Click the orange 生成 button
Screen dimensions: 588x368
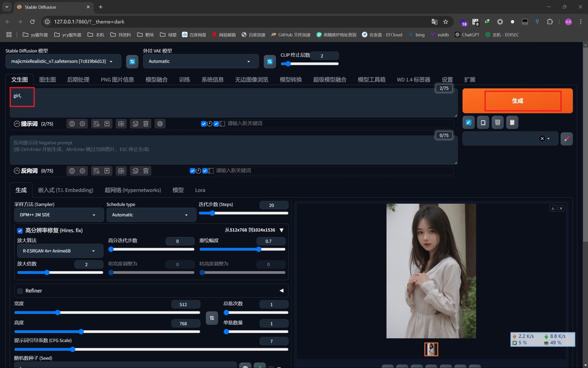518,101
